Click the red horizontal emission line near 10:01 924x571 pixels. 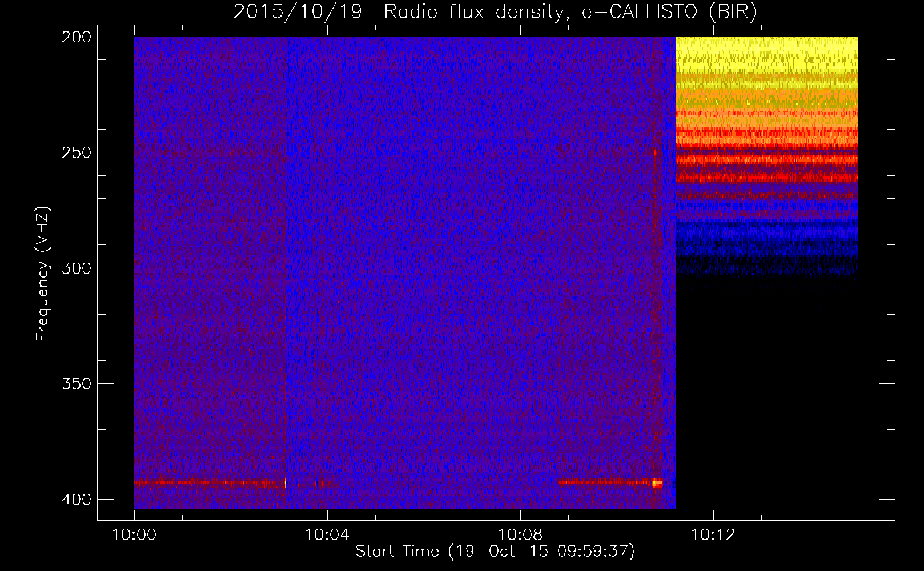coord(210,482)
